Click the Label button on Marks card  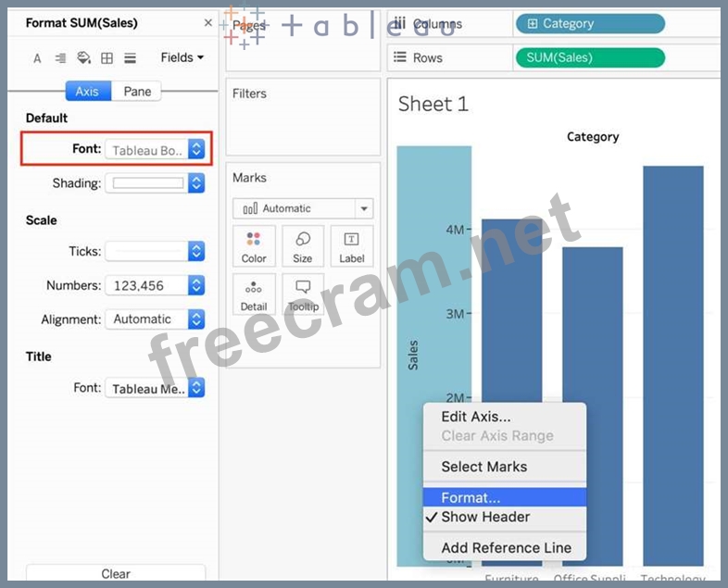352,247
